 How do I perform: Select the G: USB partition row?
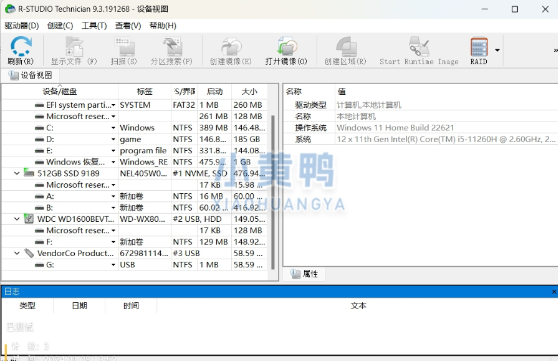(x=135, y=265)
